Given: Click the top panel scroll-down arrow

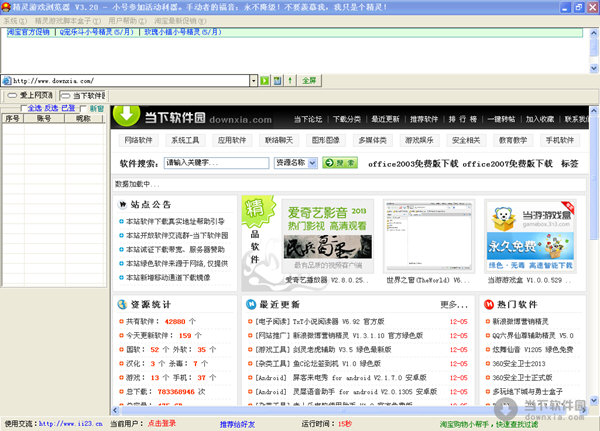Looking at the screenshot, I should (594, 68).
